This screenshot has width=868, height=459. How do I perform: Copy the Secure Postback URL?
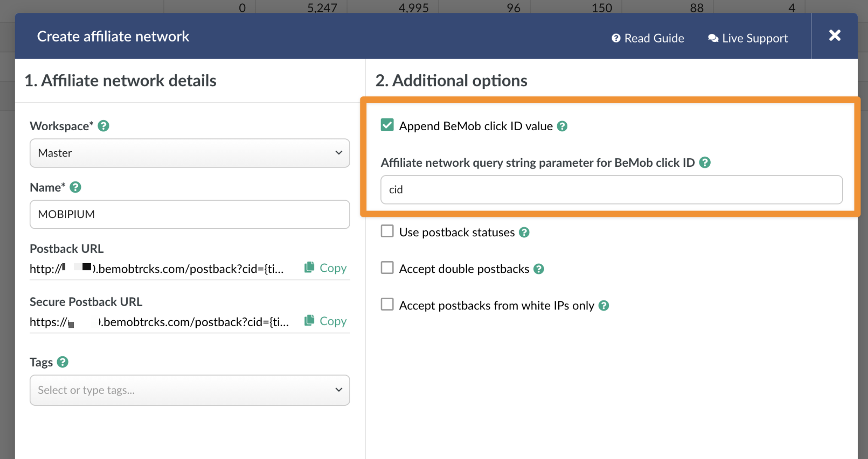(326, 321)
